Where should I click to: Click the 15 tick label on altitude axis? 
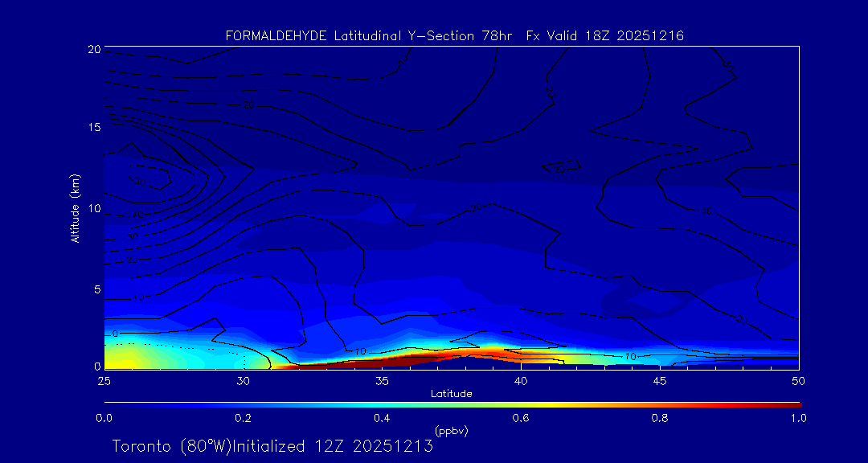92,128
